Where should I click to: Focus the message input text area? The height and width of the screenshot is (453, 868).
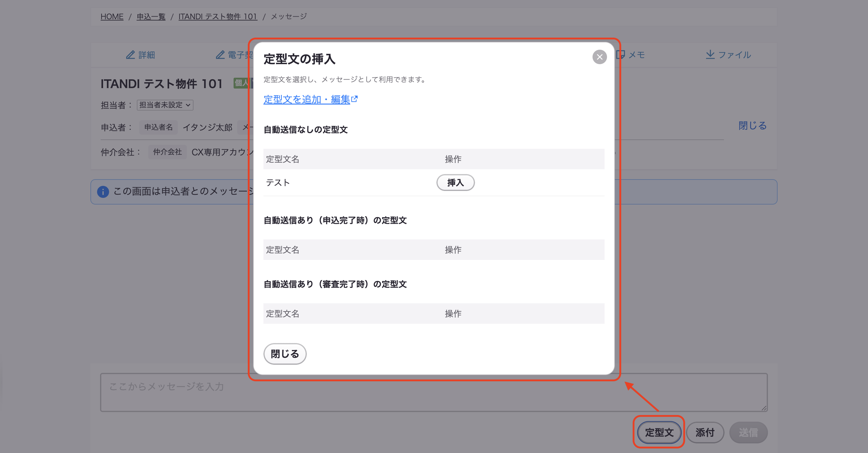(x=434, y=392)
